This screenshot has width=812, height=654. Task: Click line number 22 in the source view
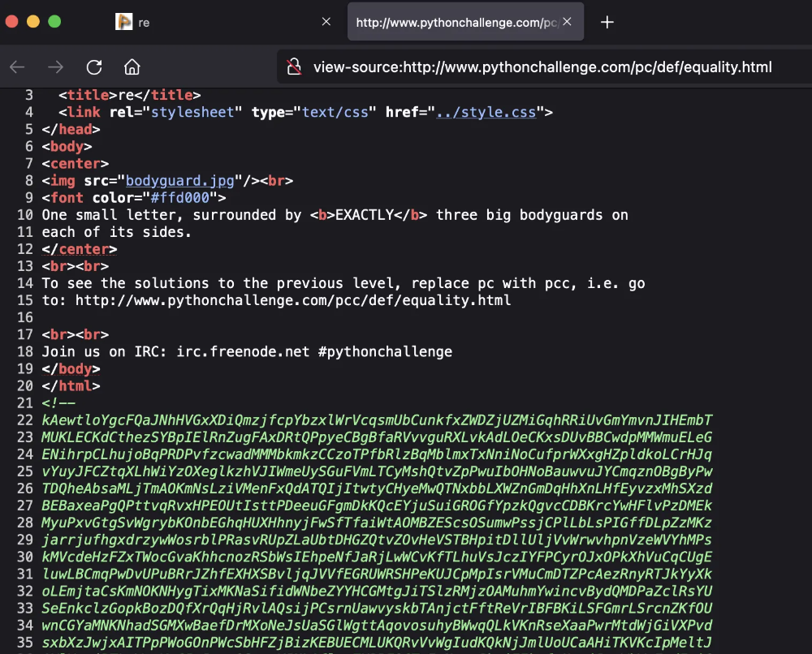(24, 420)
